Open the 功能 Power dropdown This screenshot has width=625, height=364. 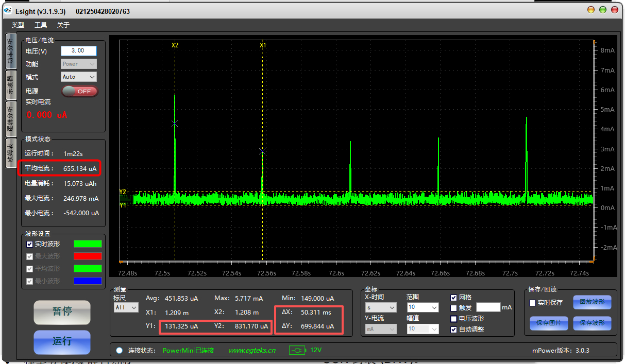pyautogui.click(x=79, y=64)
